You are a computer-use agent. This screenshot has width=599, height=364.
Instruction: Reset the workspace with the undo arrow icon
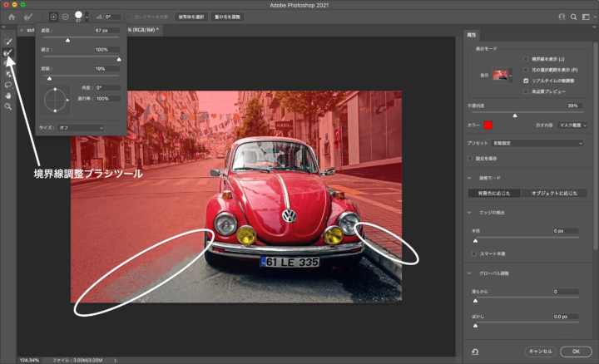click(x=475, y=352)
